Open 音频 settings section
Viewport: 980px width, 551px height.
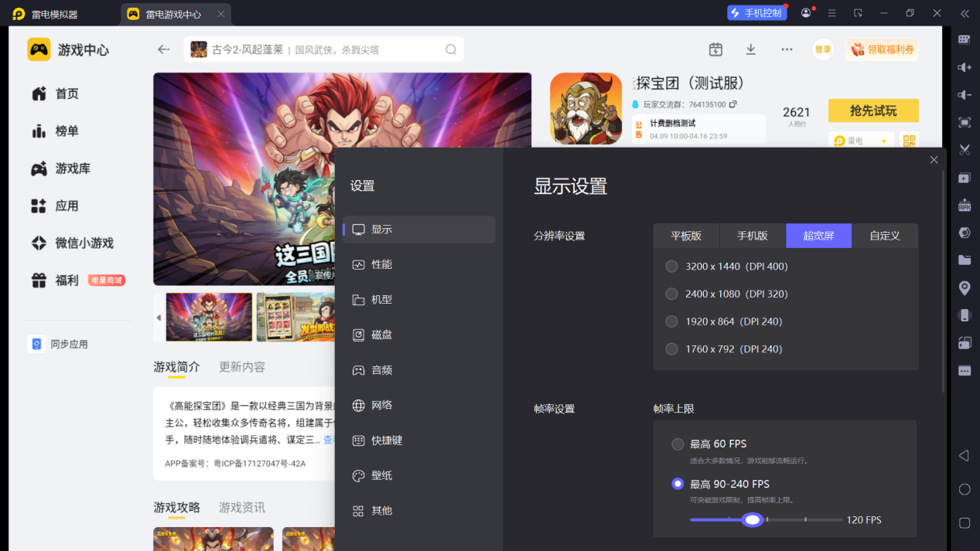[x=419, y=370]
